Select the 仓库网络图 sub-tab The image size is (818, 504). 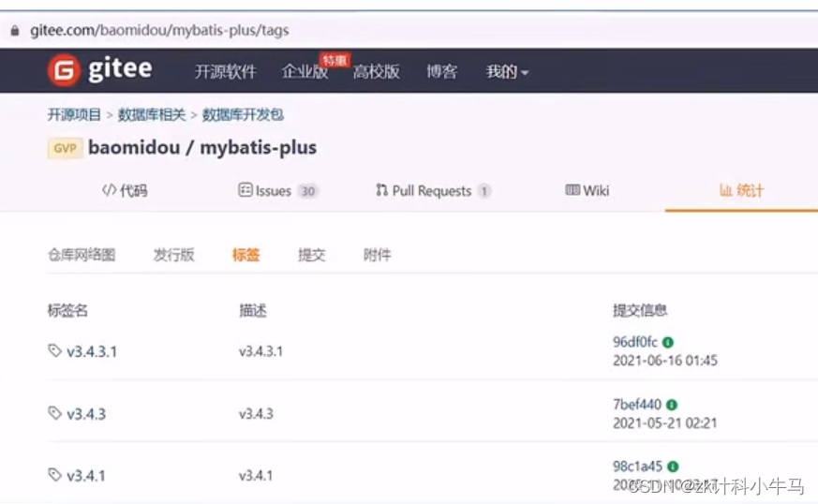point(82,255)
